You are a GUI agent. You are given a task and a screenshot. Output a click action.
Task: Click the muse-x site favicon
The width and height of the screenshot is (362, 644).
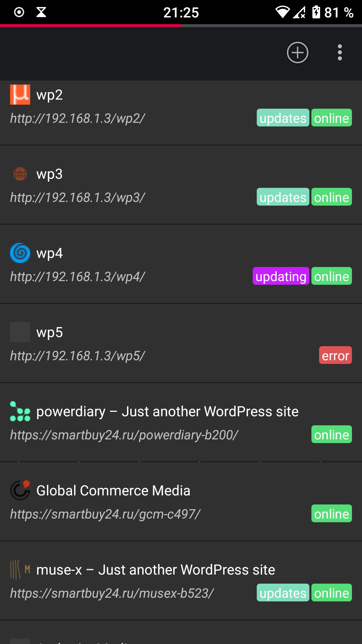20,570
